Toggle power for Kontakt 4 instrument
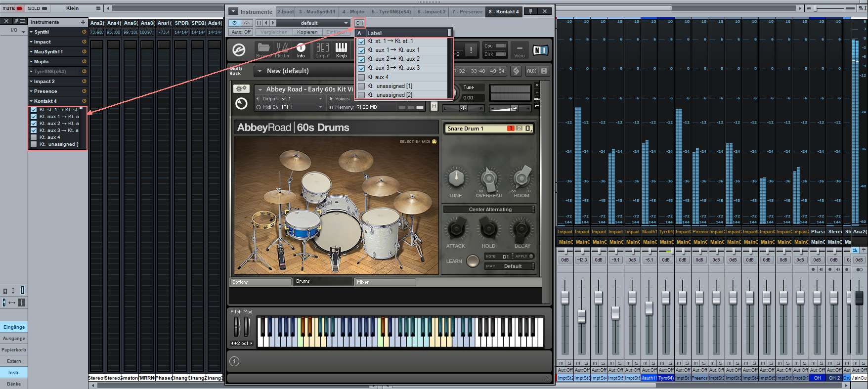Screen dimensions: 868x389 coord(84,101)
